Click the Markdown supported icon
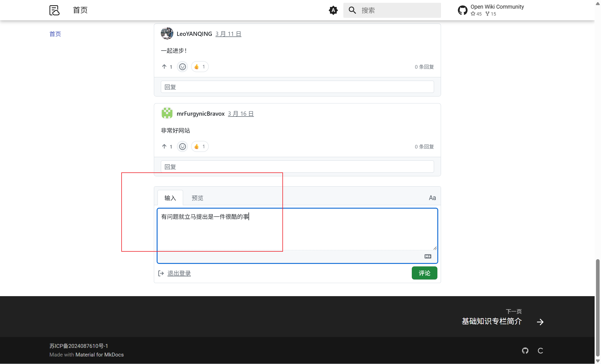The height and width of the screenshot is (364, 601). tap(428, 256)
